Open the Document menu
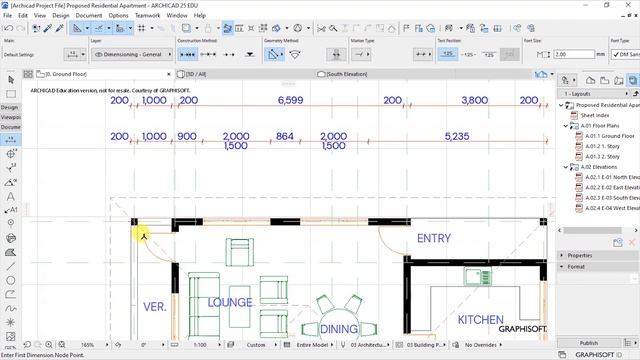 click(89, 16)
